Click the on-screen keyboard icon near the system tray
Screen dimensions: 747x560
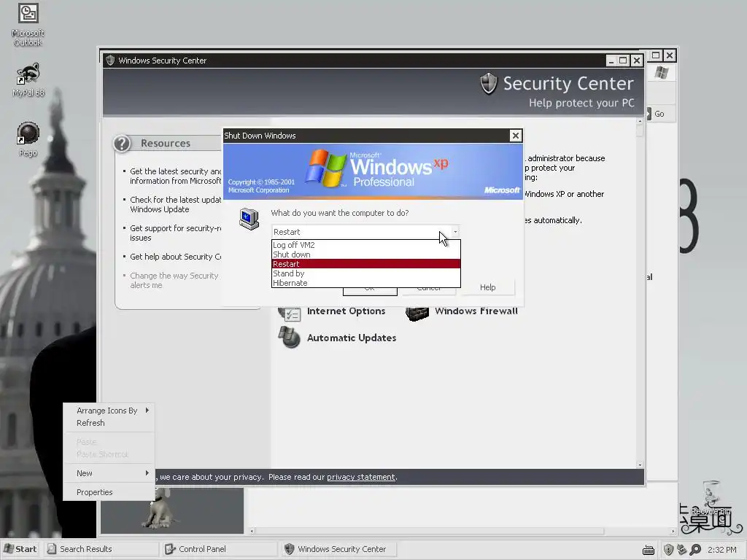click(649, 550)
